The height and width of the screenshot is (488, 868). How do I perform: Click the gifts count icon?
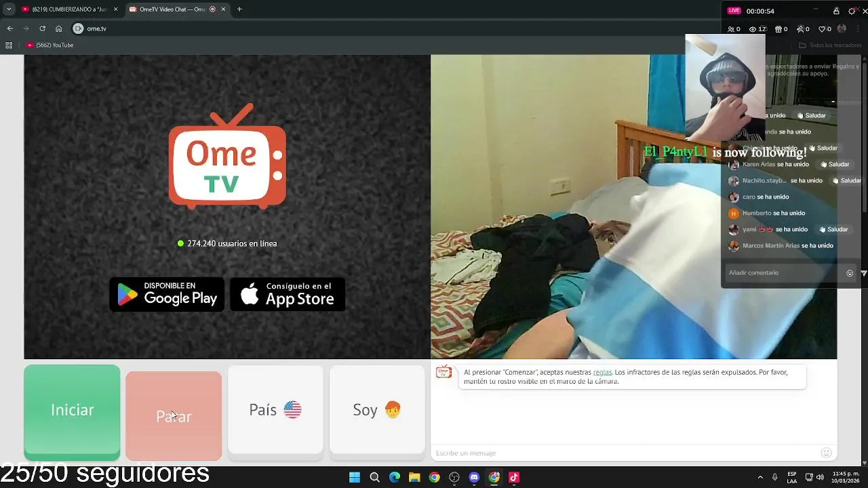click(778, 29)
